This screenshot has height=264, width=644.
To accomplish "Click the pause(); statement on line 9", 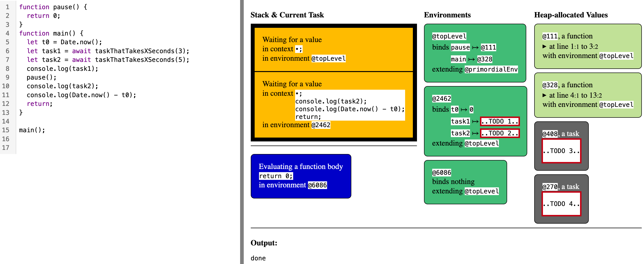I will (x=41, y=77).
